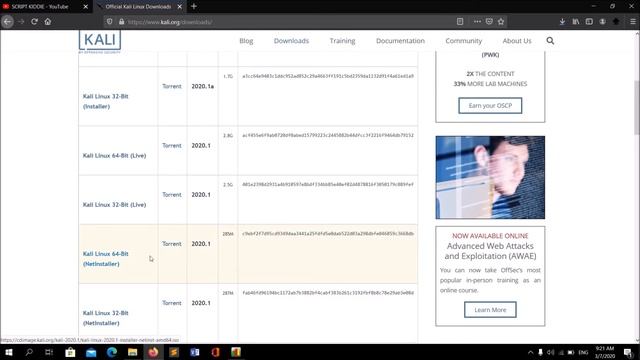This screenshot has width=640, height=360.
Task: Close the SCRIPT KIDDIE YouTube tab
Action: (x=86, y=7)
